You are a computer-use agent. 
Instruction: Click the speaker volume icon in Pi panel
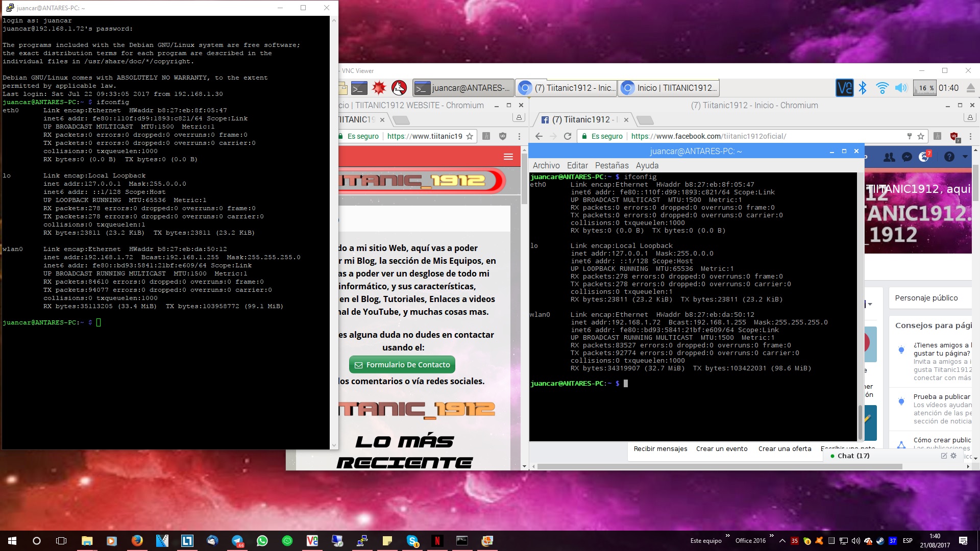tap(901, 88)
